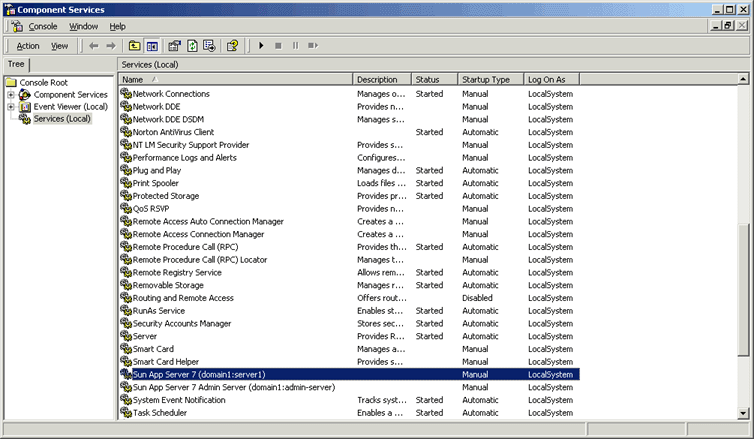Screen dimensions: 754x439
Task: Open the Window menu
Action: (x=83, y=26)
